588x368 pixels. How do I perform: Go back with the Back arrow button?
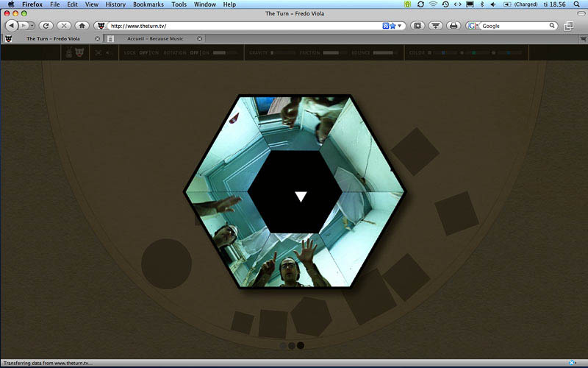(12, 26)
